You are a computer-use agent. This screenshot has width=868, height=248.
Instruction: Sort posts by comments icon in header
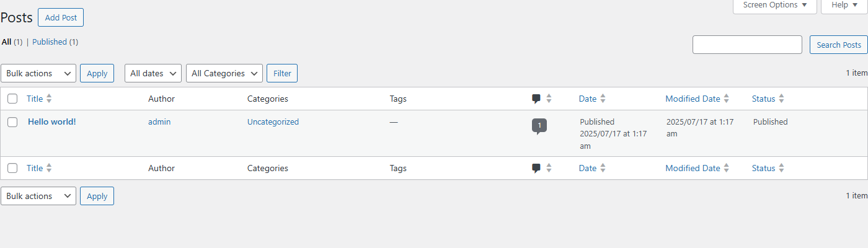tap(536, 99)
